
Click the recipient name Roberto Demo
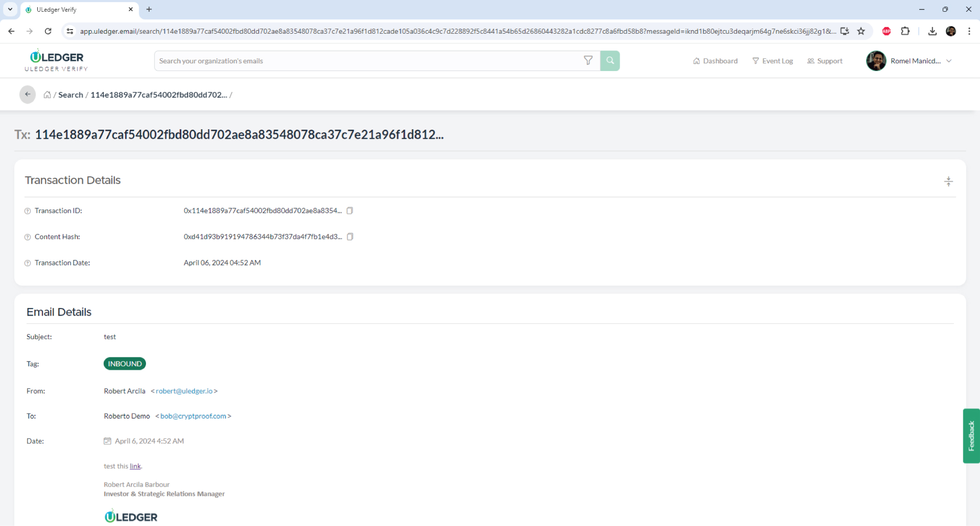[127, 416]
